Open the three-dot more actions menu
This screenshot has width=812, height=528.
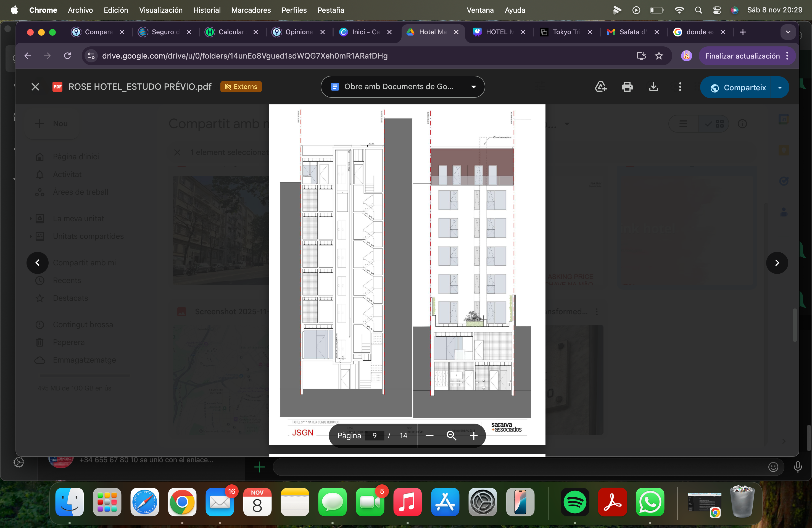coord(680,87)
